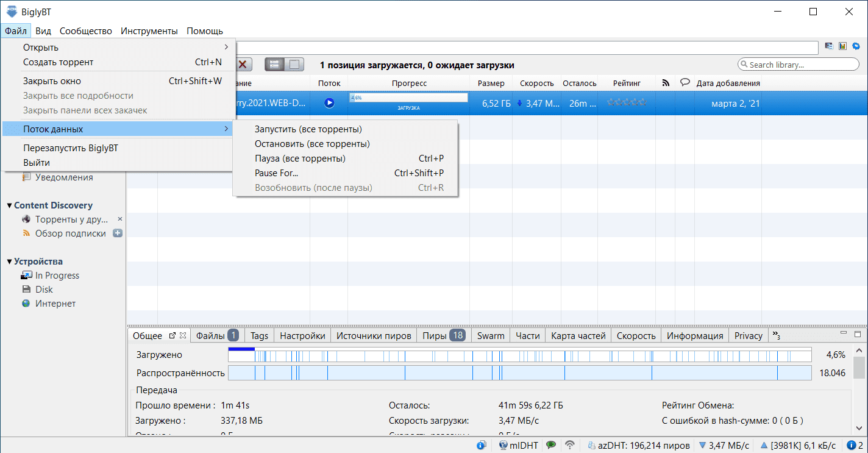Click the blue info icon left of mIDHT
Viewport: 868px width, 453px height.
[x=482, y=445]
